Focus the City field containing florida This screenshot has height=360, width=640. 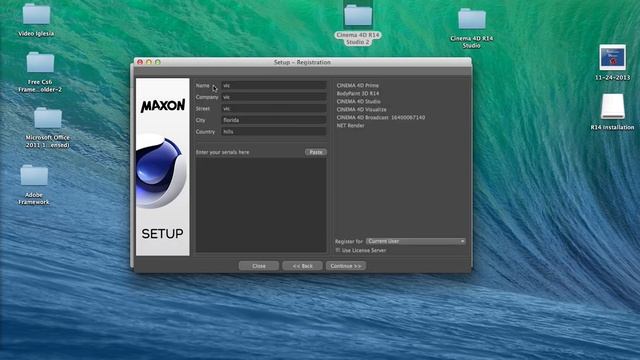[x=273, y=120]
